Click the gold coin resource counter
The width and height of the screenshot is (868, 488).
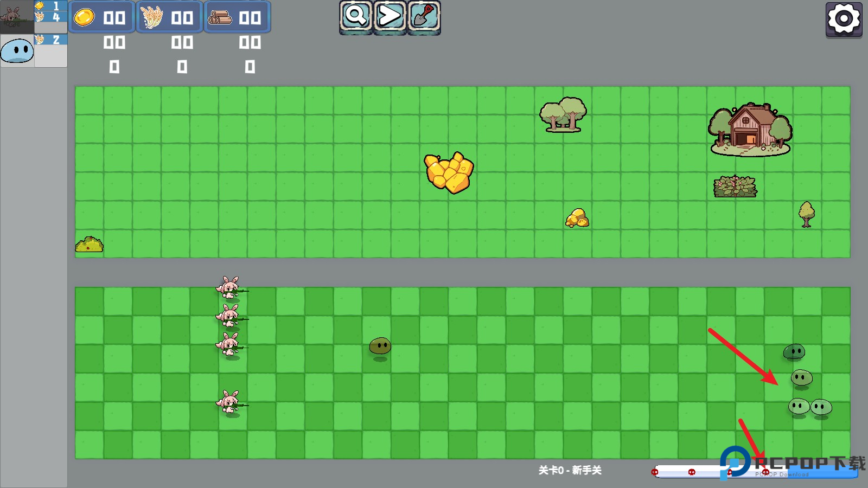click(101, 17)
